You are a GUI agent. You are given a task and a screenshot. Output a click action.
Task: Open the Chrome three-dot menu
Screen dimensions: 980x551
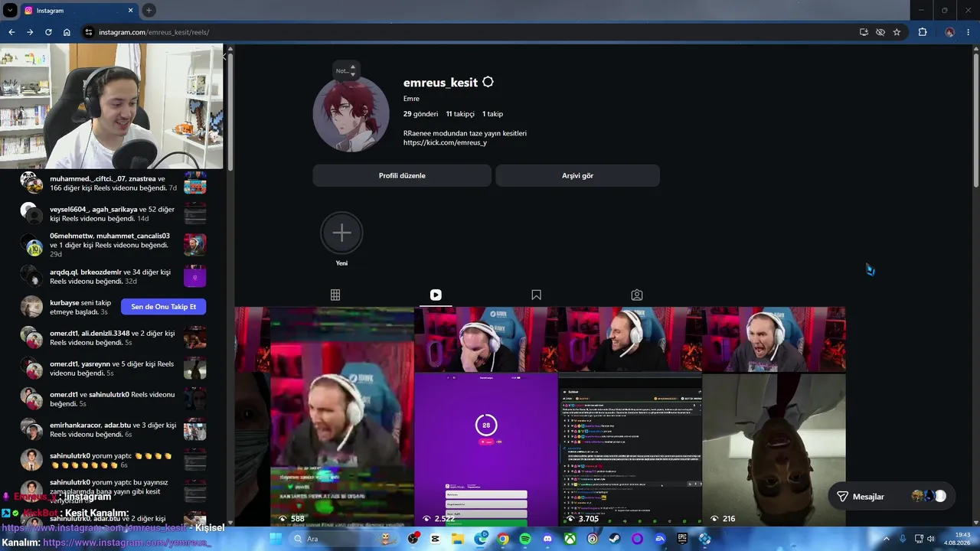click(967, 32)
